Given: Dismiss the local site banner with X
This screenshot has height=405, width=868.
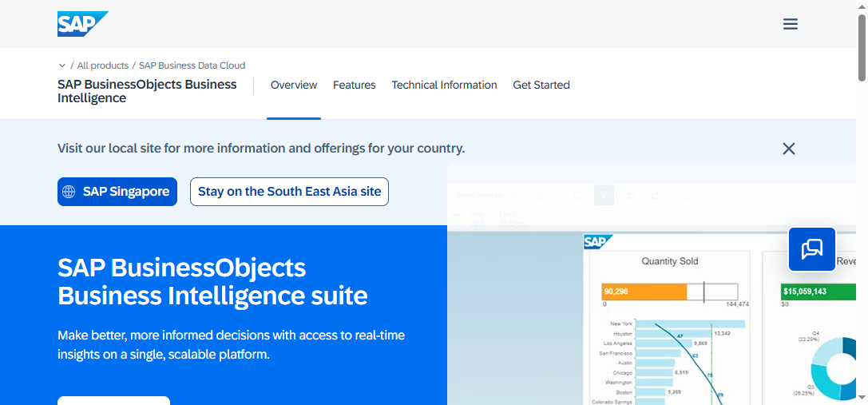Looking at the screenshot, I should click(x=788, y=149).
